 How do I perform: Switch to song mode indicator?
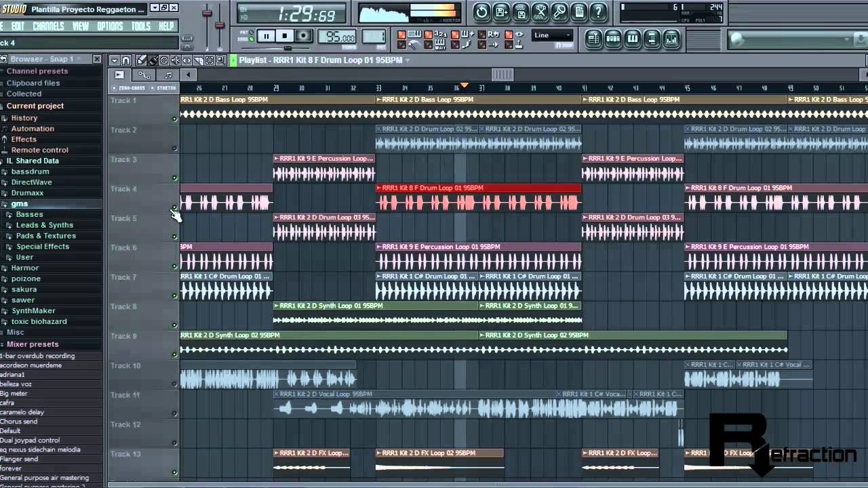pos(252,38)
